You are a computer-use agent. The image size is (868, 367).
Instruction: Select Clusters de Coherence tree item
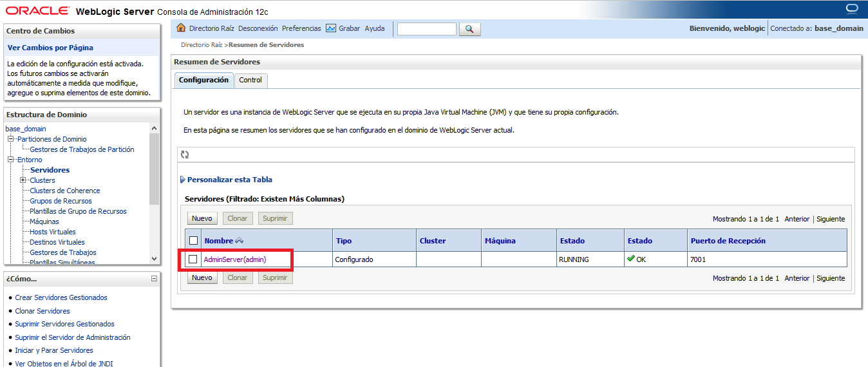65,191
